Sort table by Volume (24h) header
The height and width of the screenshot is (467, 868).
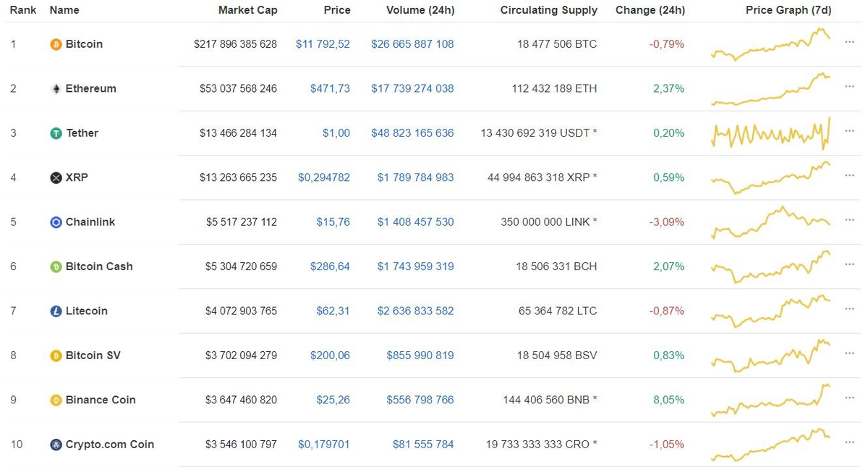tap(420, 10)
